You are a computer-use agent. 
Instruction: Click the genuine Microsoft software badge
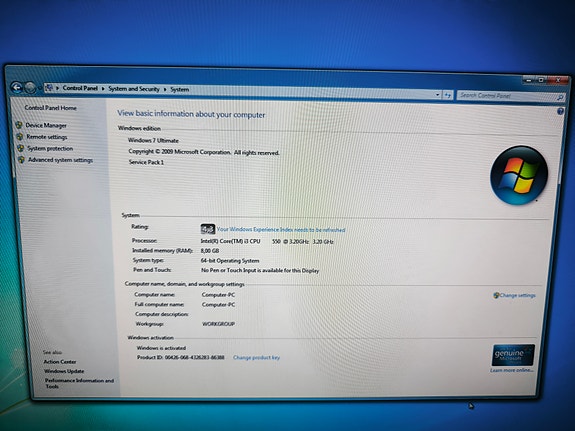(x=513, y=355)
